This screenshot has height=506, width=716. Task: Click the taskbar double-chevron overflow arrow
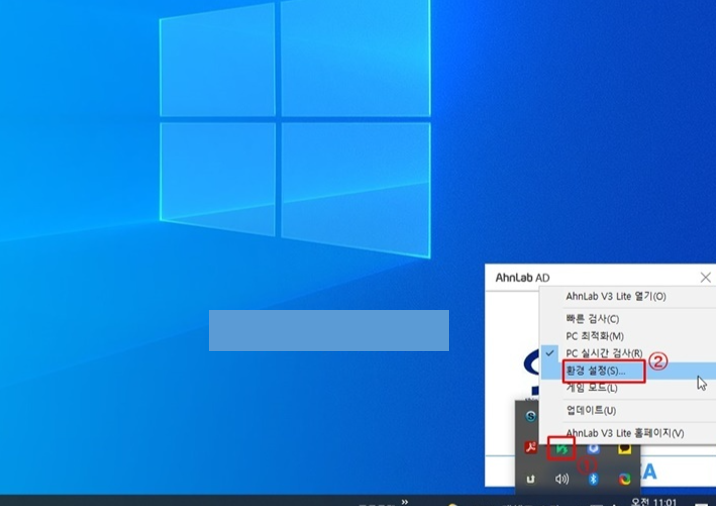click(x=405, y=502)
